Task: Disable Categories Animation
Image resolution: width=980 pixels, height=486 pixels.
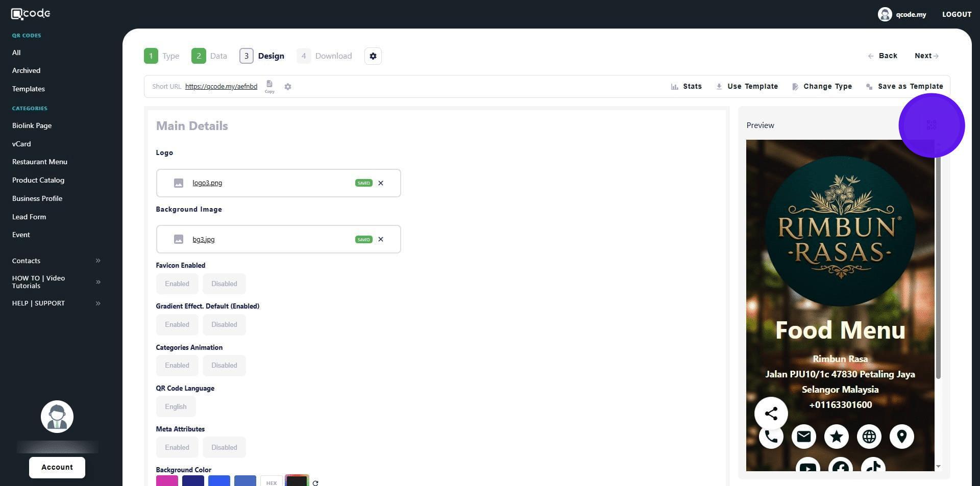Action: point(224,366)
